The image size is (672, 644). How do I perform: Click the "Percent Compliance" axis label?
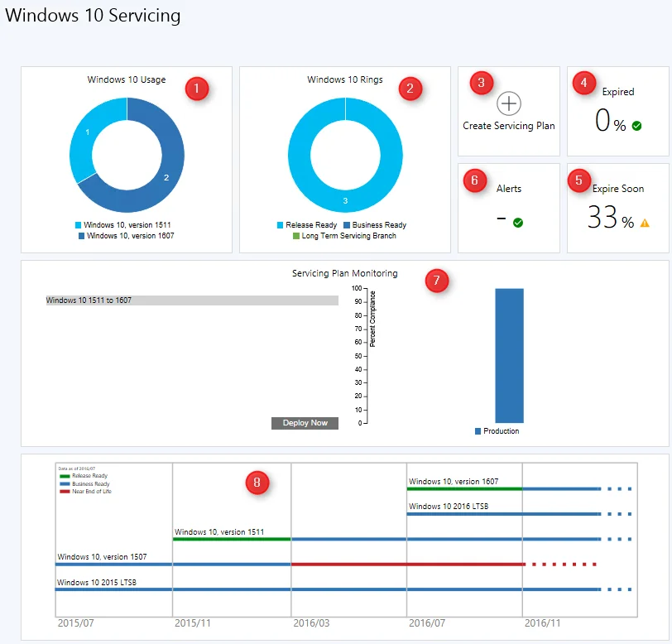(372, 319)
